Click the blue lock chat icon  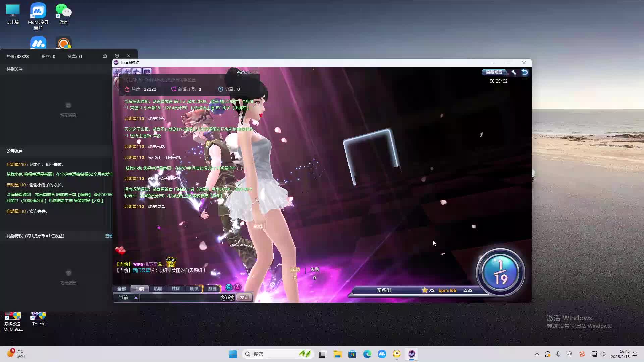point(229,287)
